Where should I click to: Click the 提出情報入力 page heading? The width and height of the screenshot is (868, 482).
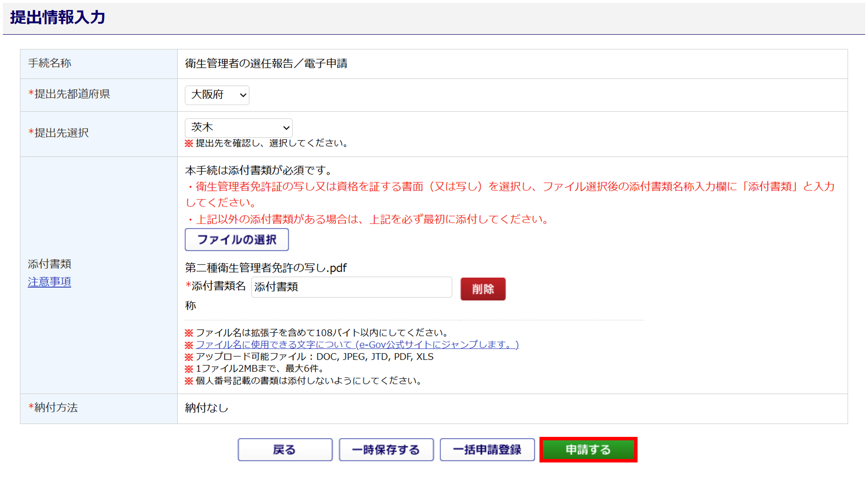[x=58, y=17]
